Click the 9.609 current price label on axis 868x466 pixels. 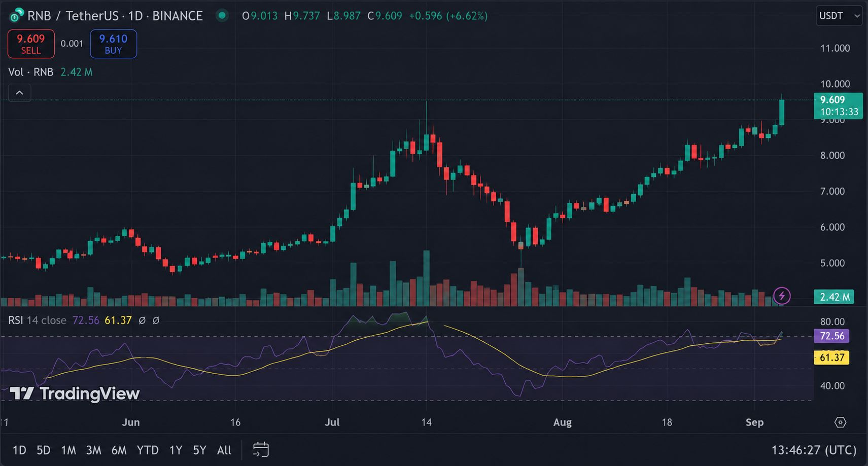pos(838,105)
